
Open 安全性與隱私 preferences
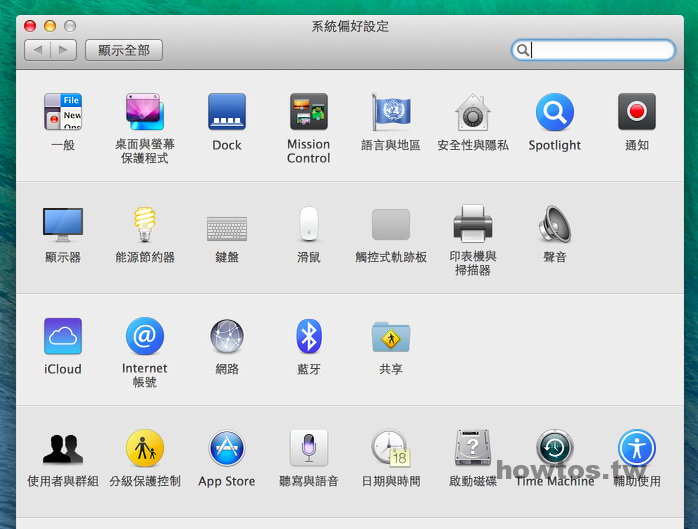[x=472, y=112]
